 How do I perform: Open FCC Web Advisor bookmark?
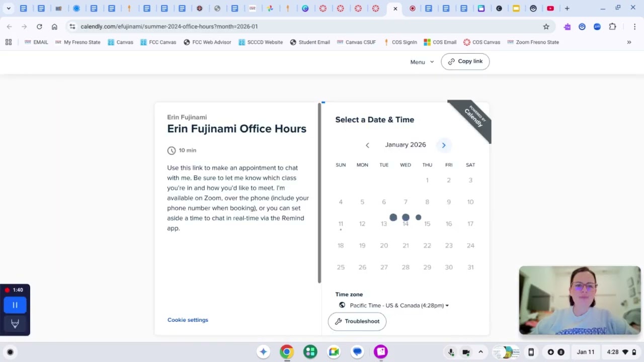tap(207, 42)
